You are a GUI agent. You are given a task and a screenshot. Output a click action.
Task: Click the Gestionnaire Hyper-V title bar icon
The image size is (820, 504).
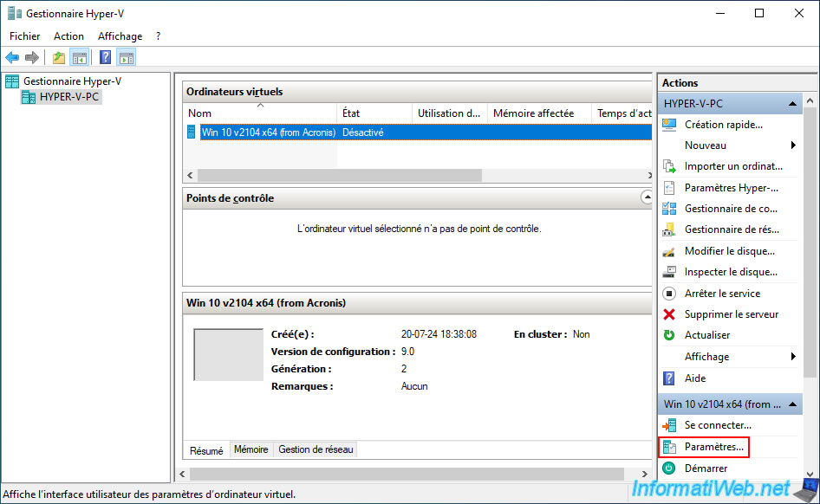pos(14,14)
